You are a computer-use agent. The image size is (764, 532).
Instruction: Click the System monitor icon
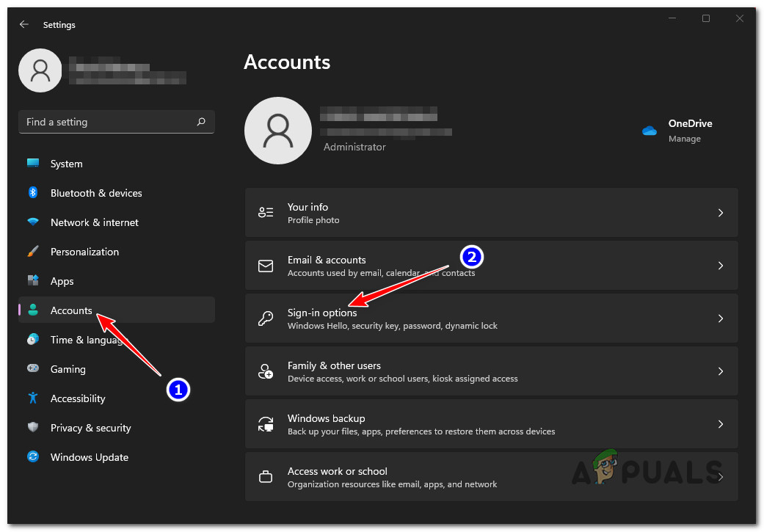33,163
